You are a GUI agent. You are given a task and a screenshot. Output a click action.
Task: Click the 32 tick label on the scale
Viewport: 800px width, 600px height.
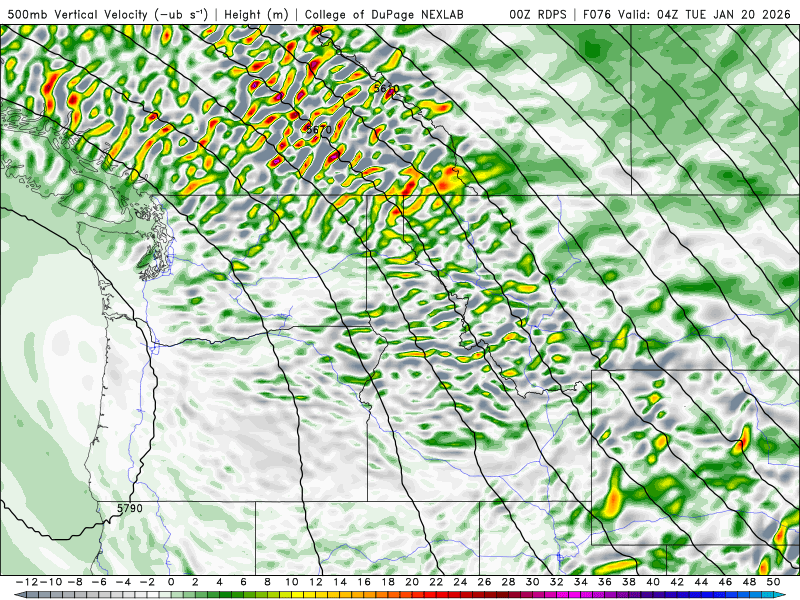[x=557, y=582]
